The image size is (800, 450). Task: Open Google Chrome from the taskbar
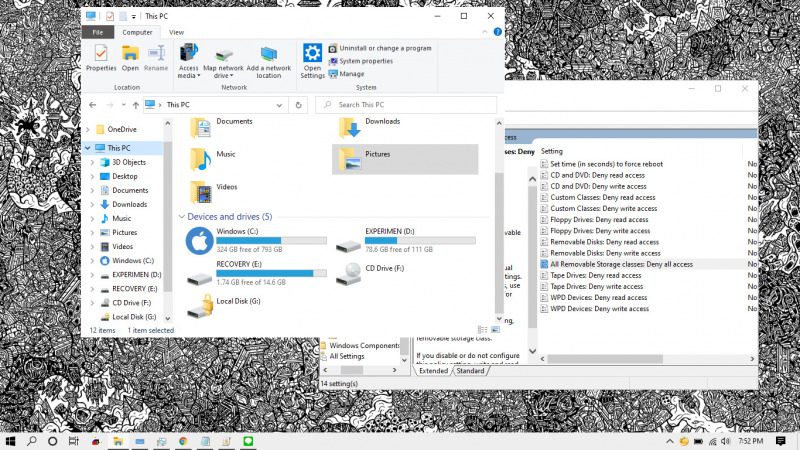183,441
